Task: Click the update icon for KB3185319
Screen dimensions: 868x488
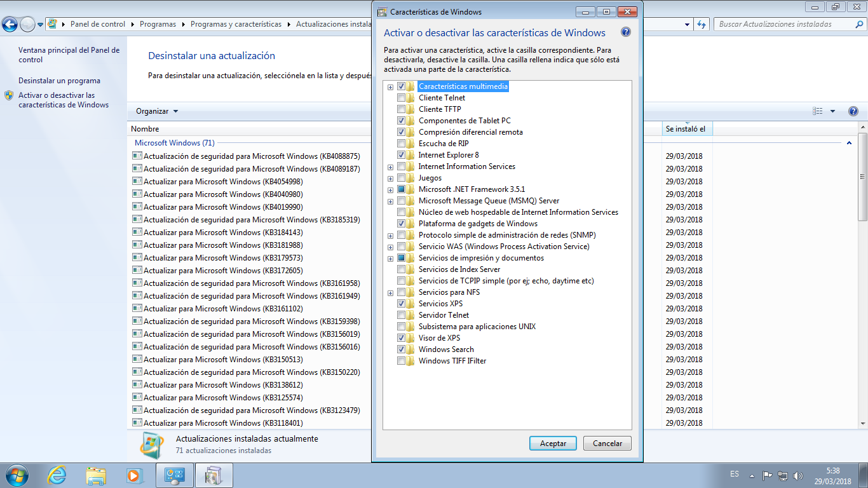Action: point(137,219)
